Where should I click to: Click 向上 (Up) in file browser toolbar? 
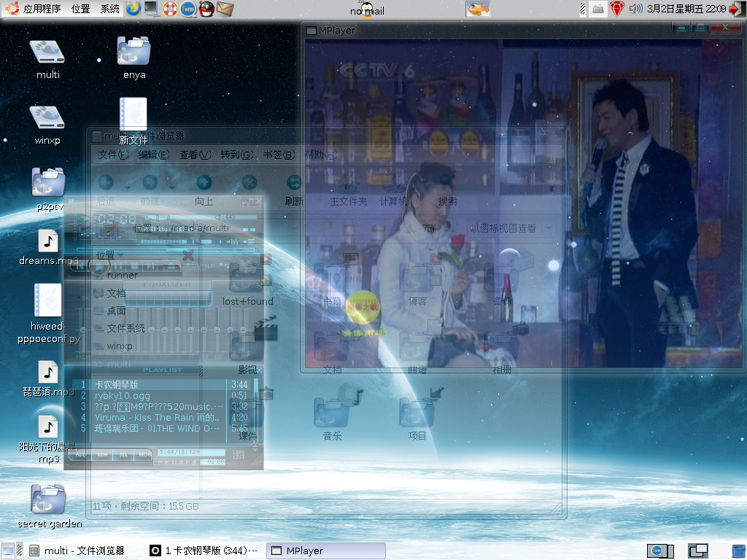pyautogui.click(x=204, y=191)
